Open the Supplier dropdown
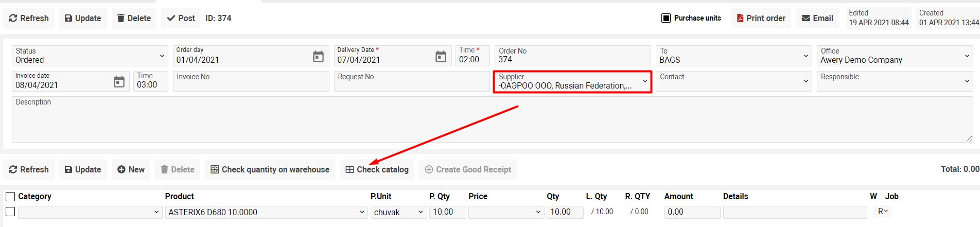 pos(644,81)
